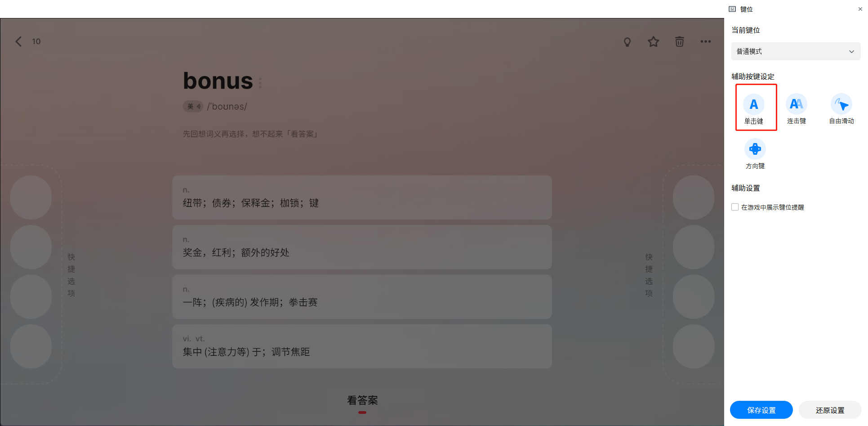Choose answer 集中(注意力等)于;调节焦距
Viewport: 868px width, 426px height.
coord(362,346)
